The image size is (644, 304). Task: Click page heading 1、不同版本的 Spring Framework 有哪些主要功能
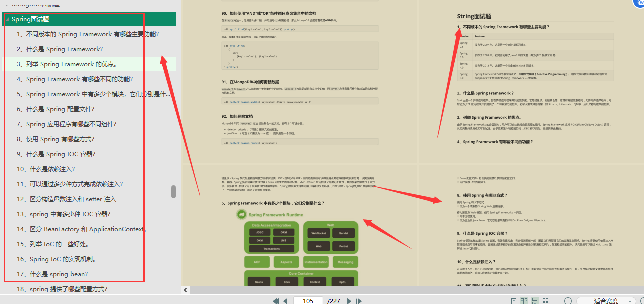pyautogui.click(x=503, y=27)
